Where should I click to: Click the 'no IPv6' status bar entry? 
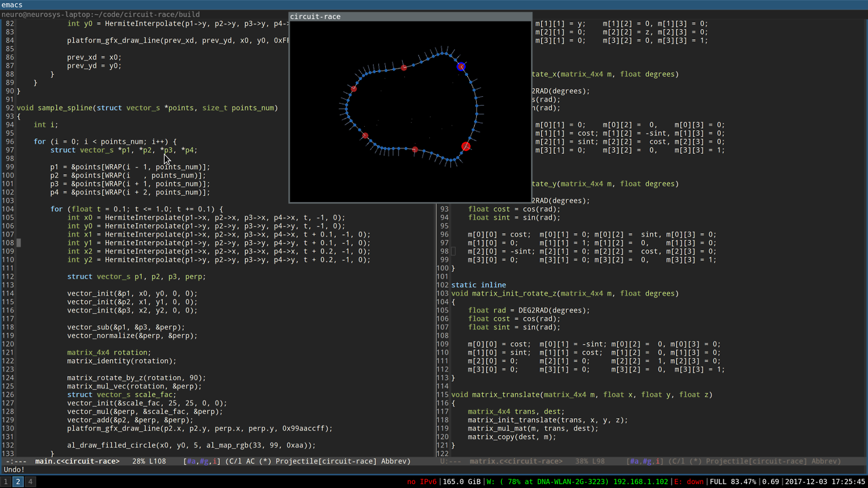(x=422, y=482)
